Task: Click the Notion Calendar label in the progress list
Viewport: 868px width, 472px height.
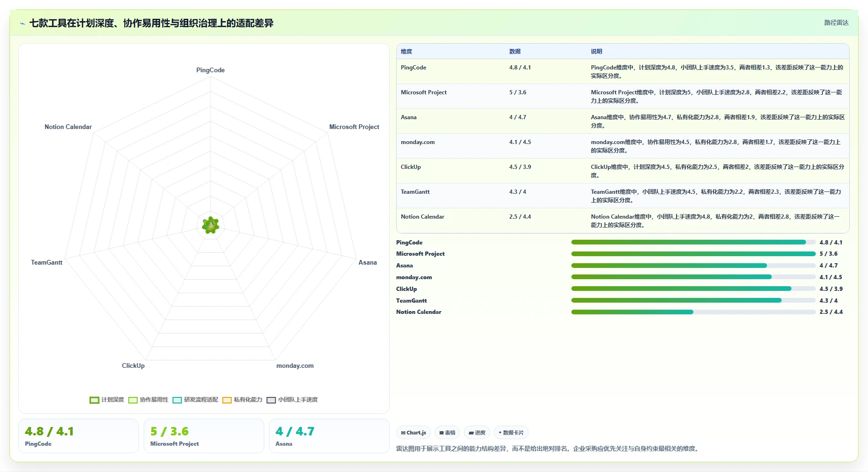Action: [x=419, y=312]
